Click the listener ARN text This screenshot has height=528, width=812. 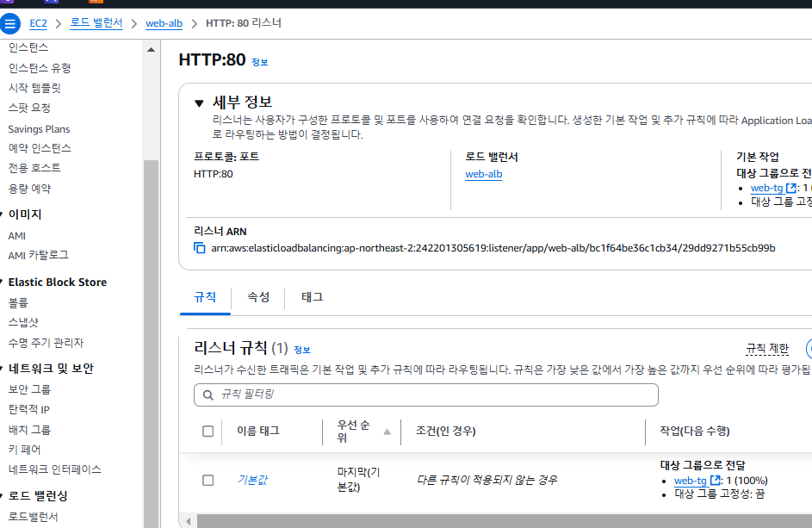(x=493, y=248)
